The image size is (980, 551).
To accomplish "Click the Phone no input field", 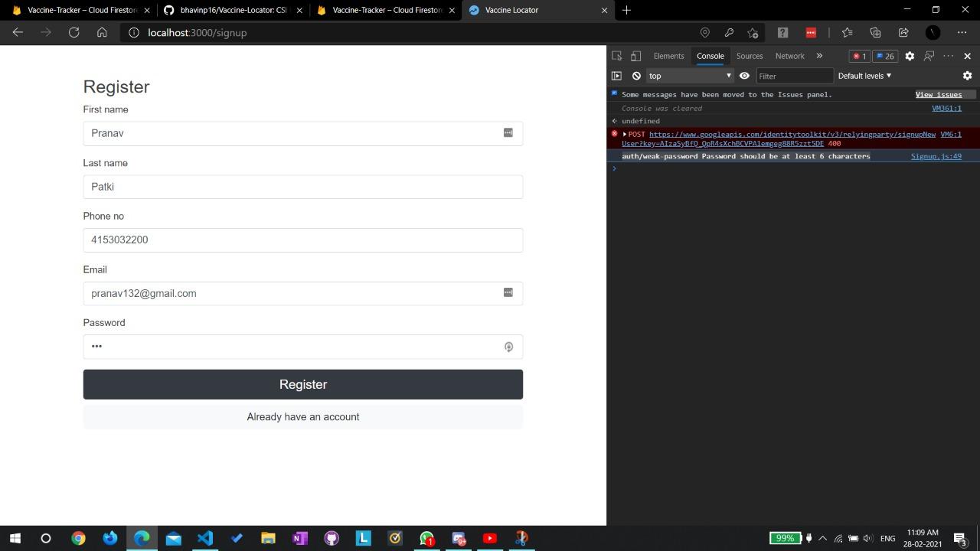I will pyautogui.click(x=303, y=240).
